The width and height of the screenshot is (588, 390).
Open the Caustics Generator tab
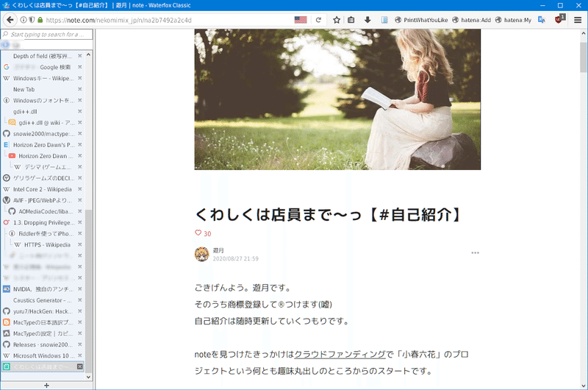pos(43,300)
